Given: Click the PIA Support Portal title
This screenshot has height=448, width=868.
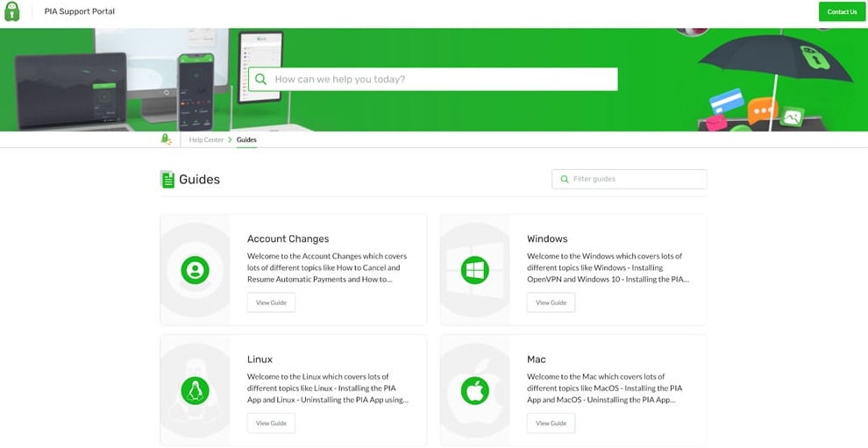Looking at the screenshot, I should 80,11.
